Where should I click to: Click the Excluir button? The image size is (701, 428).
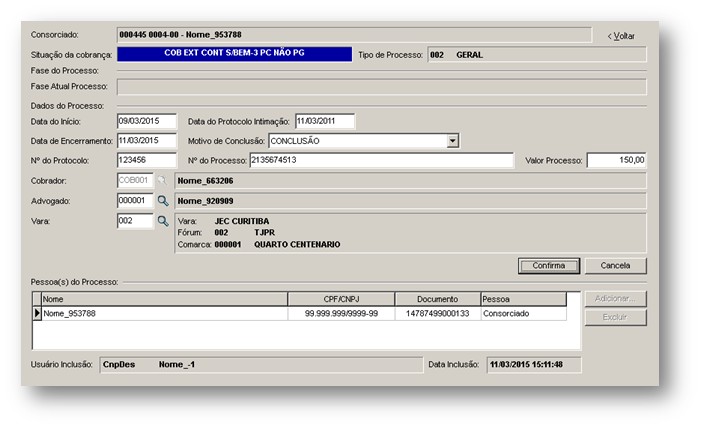point(615,317)
